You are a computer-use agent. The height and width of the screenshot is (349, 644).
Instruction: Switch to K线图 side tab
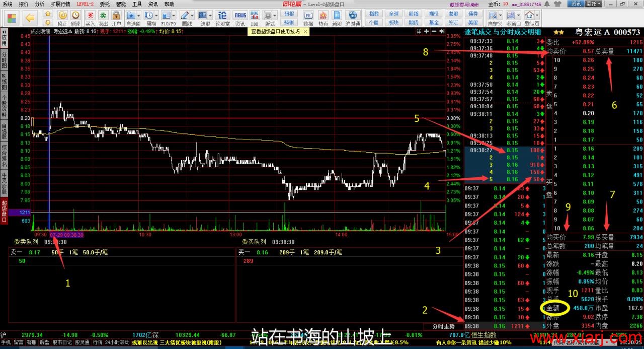point(4,81)
